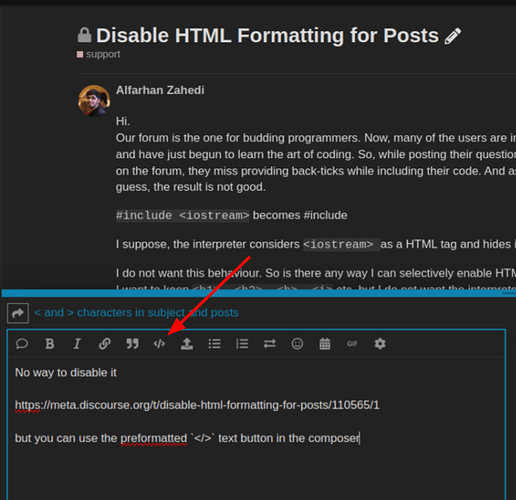Apply italic formatting in composer
This screenshot has height=500, width=516.
point(77,343)
